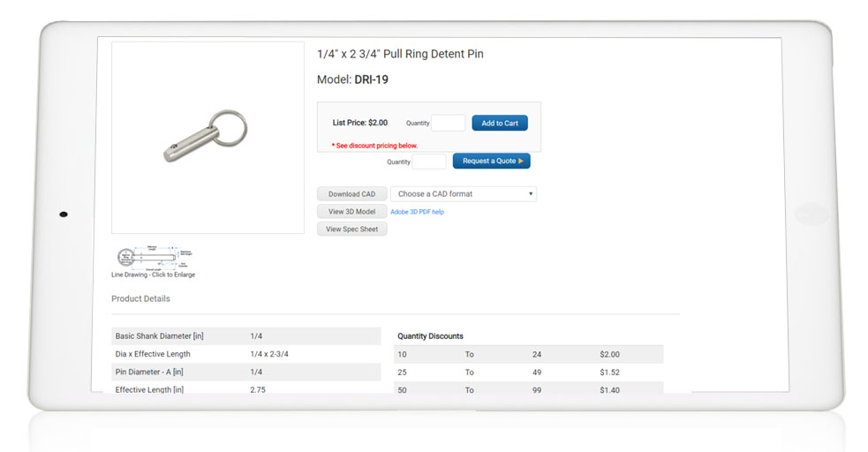Enlarge the pull ring detent pin photo

click(208, 137)
